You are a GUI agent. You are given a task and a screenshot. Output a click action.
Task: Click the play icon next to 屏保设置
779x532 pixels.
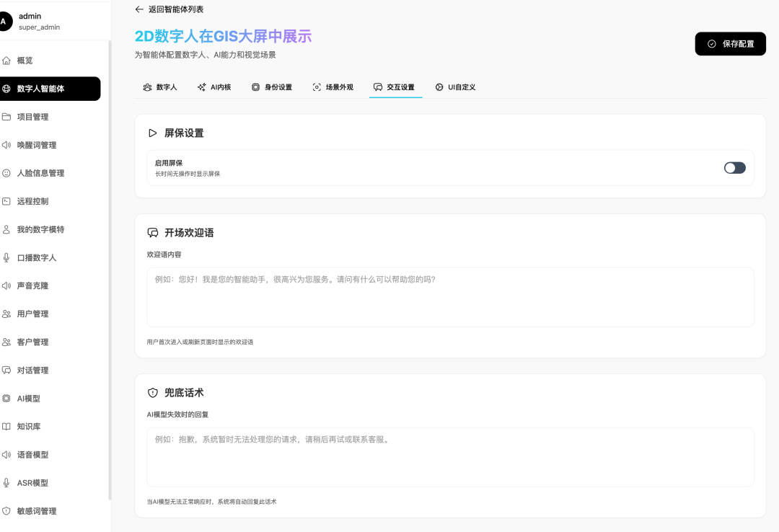[x=152, y=133]
